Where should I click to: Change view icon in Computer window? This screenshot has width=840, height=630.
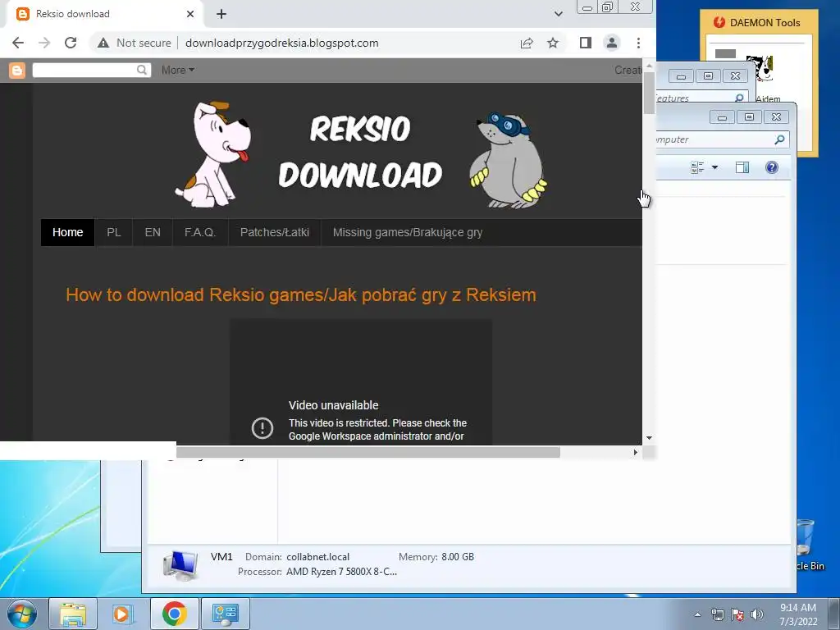pos(697,167)
